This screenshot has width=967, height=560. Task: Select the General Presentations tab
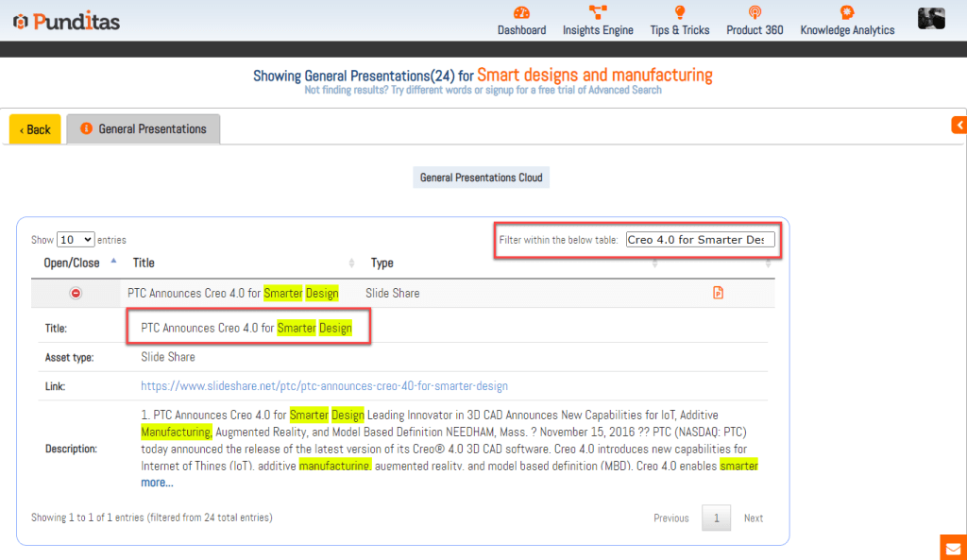(144, 129)
